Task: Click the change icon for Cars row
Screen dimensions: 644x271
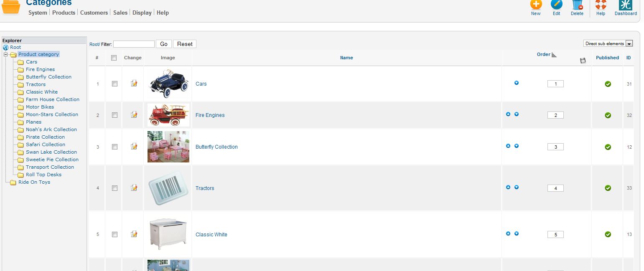Action: 134,84
